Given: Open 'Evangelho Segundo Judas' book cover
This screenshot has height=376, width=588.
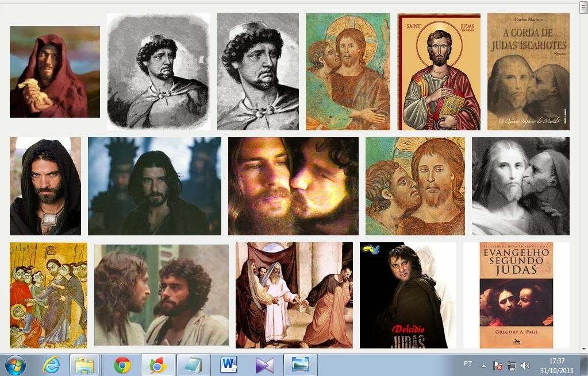Looking at the screenshot, I should 516,296.
